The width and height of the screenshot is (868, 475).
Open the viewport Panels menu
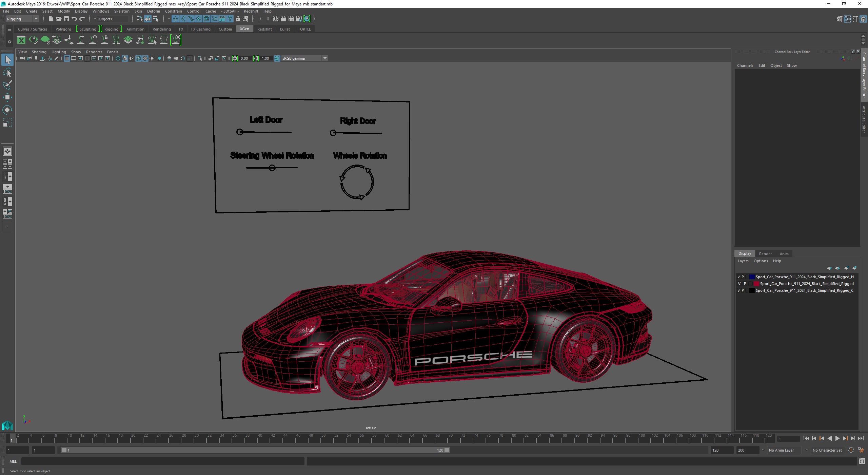click(113, 52)
